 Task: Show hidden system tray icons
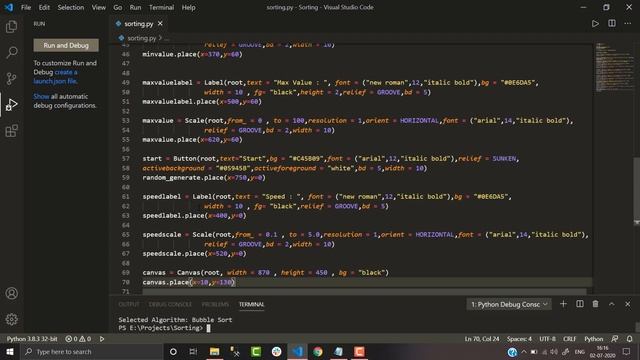click(524, 352)
